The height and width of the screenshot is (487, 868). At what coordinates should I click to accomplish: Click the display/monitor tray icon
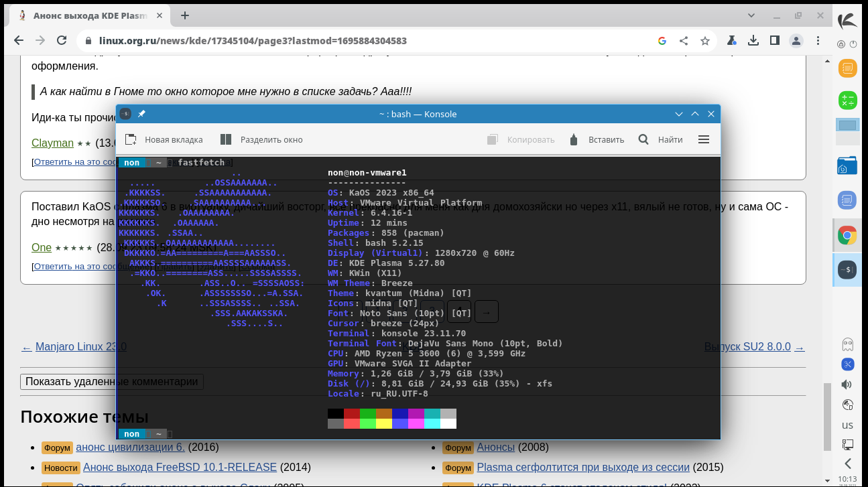(848, 444)
